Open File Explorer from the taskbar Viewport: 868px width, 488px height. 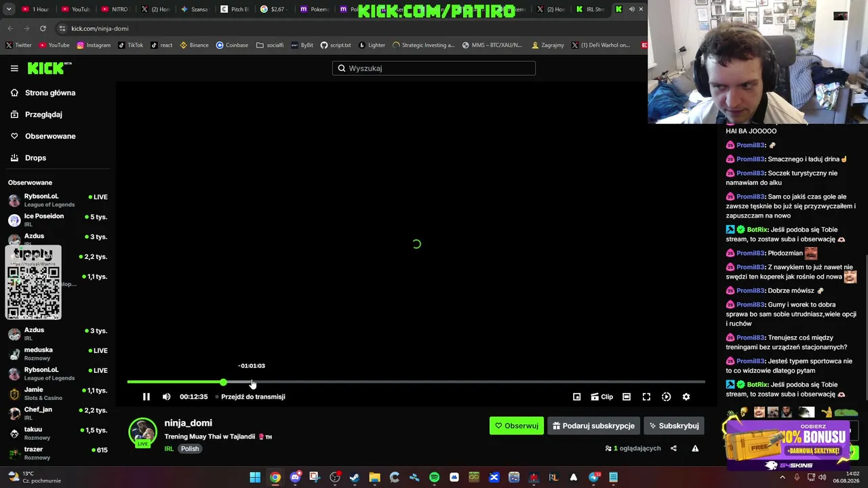(x=374, y=478)
